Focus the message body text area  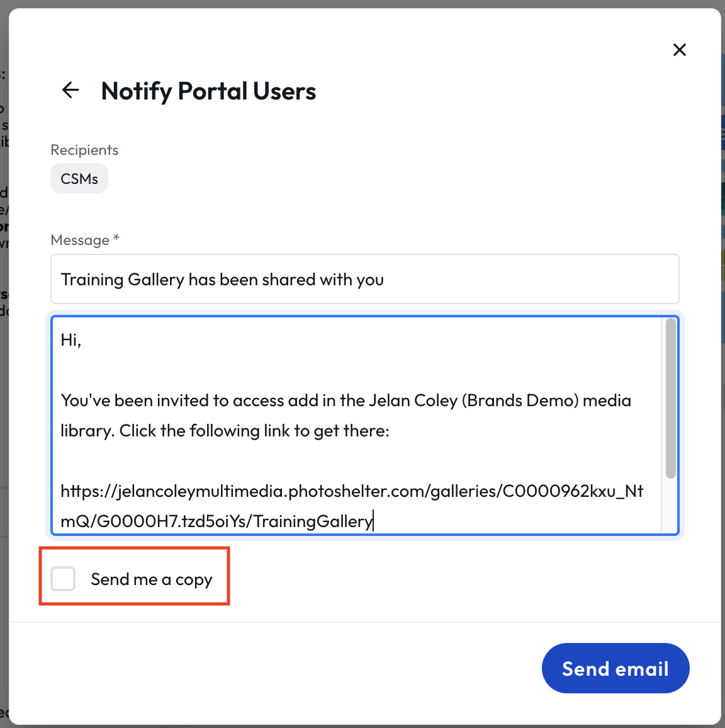pyautogui.click(x=357, y=425)
